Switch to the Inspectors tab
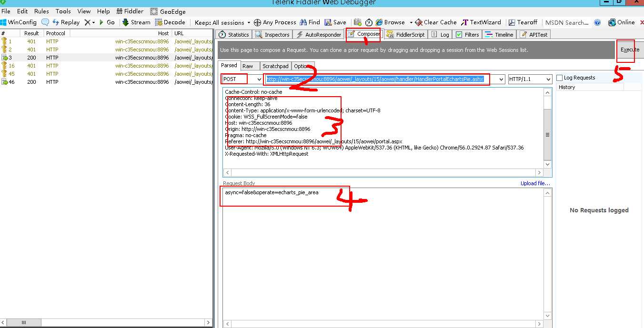644x328 pixels. [272, 34]
